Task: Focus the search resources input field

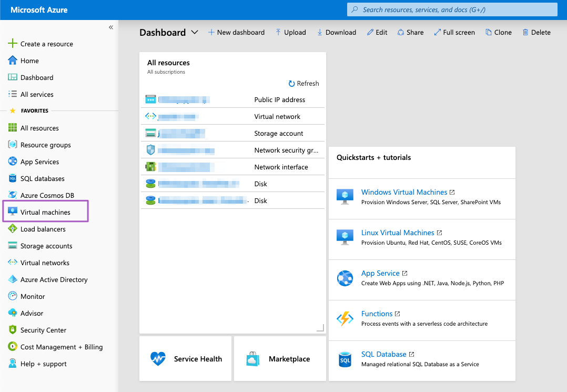Action: click(x=452, y=9)
